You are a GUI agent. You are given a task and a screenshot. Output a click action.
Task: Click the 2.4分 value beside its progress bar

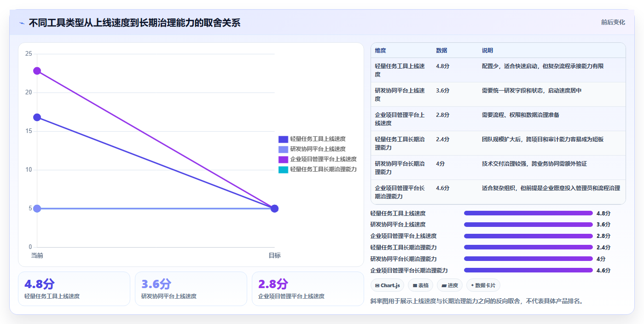point(603,248)
